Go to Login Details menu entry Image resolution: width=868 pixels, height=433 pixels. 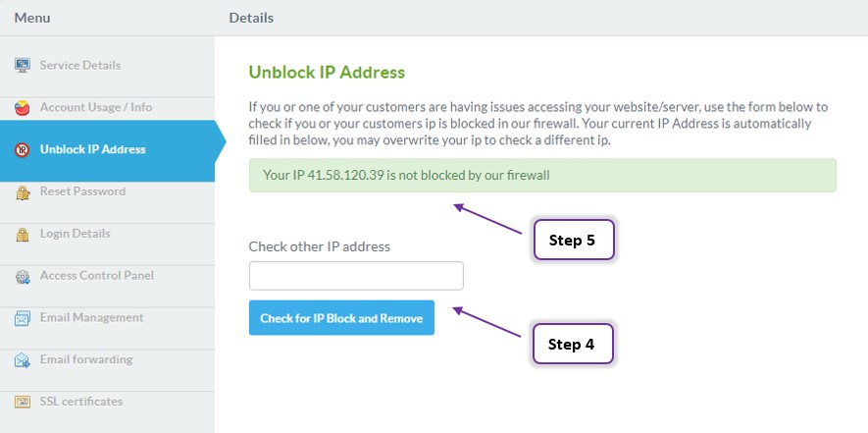(107, 234)
